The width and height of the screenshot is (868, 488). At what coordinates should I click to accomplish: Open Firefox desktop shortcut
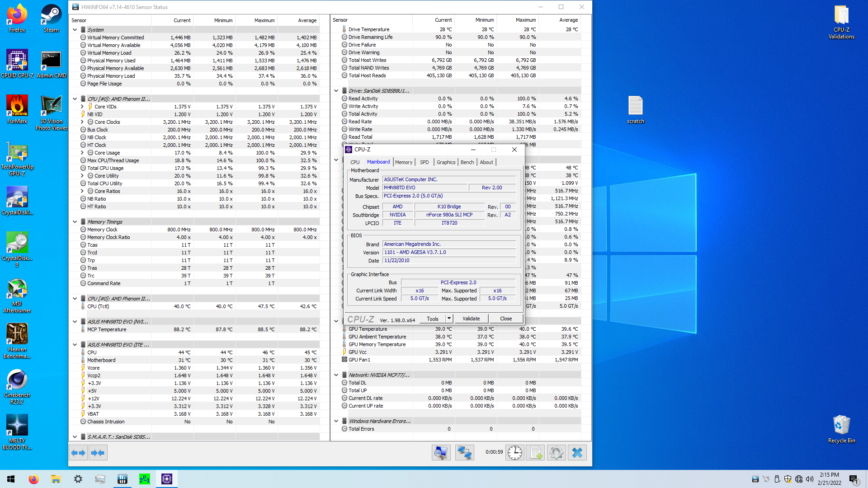pyautogui.click(x=17, y=18)
